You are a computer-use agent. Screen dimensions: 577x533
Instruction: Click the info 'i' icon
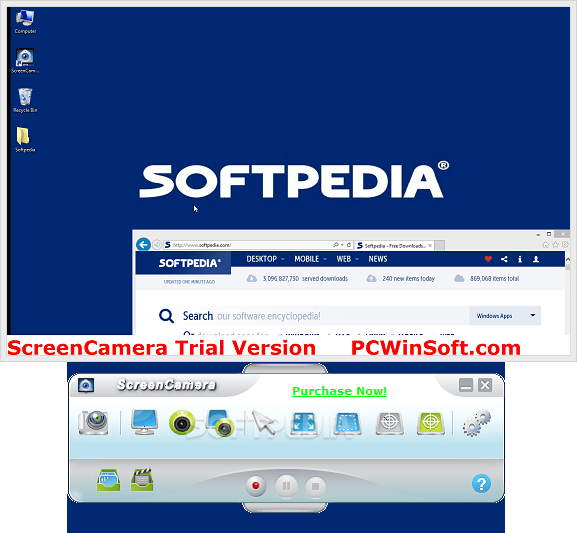click(x=520, y=259)
